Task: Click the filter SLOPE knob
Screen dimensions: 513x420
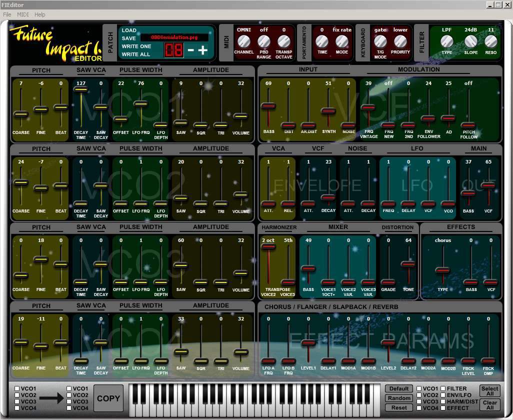Action: click(471, 41)
